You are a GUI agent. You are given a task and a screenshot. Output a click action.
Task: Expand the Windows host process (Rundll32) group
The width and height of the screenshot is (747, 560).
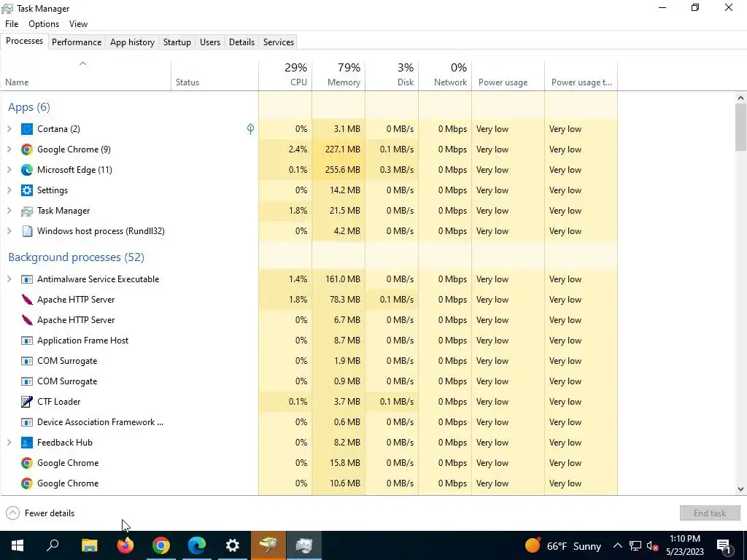pos(9,231)
